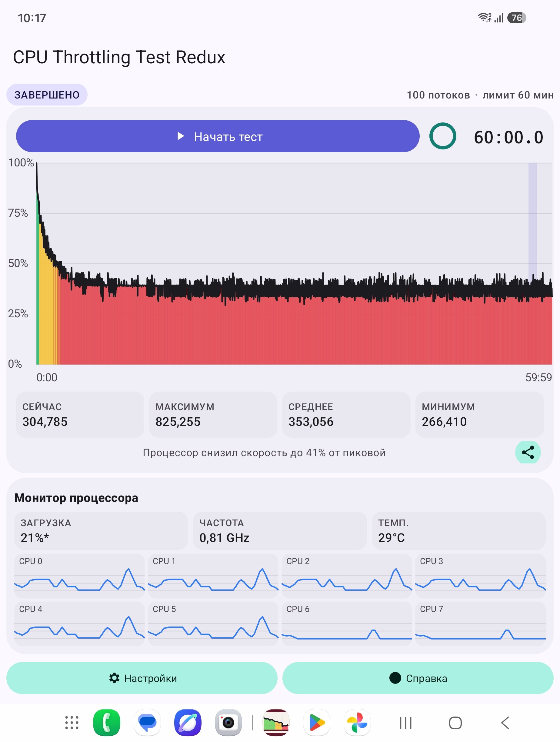The width and height of the screenshot is (560, 742).
Task: Open the Google Photos pinwheel icon
Action: 357,723
